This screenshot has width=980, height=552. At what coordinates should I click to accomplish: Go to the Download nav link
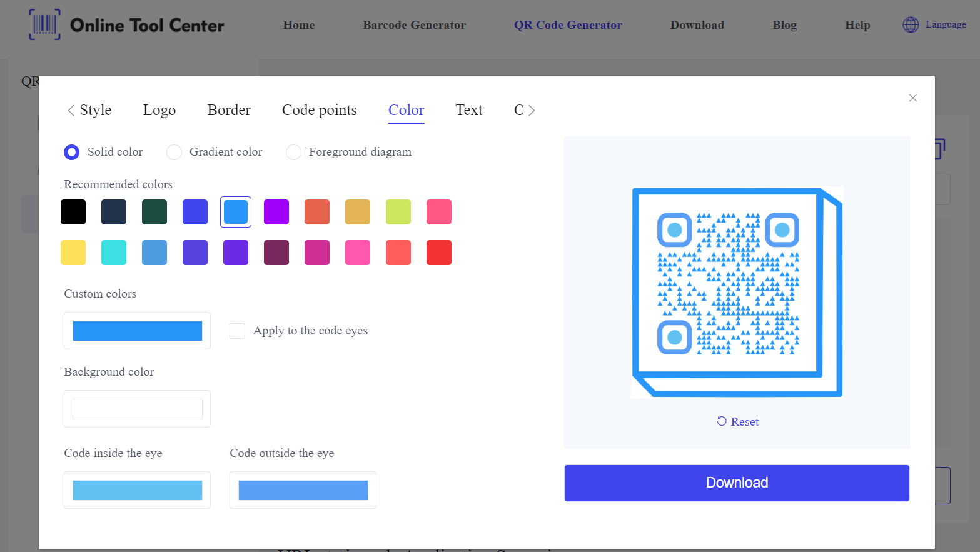coord(697,25)
